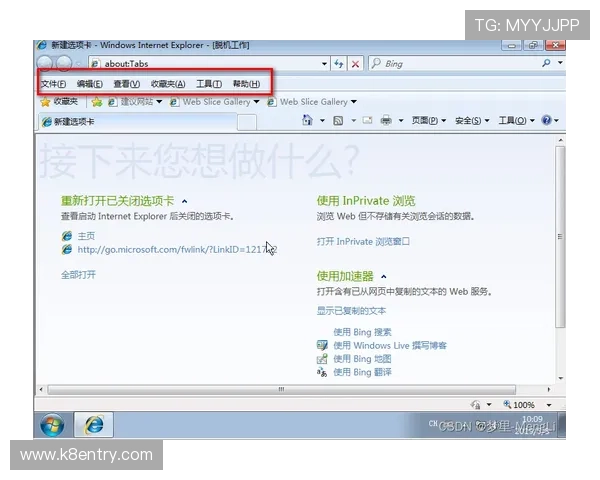Open the search provider dropdown arrow

[560, 62]
